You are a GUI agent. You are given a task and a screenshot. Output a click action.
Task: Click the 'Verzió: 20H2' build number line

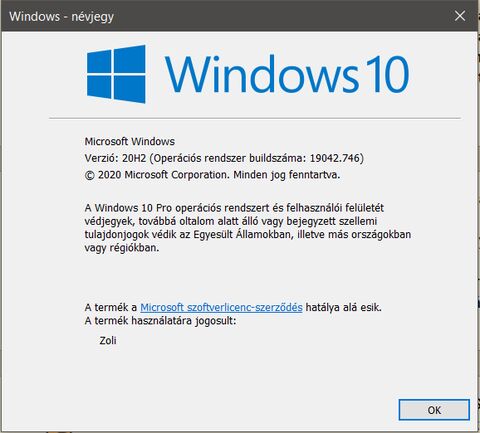(224, 158)
